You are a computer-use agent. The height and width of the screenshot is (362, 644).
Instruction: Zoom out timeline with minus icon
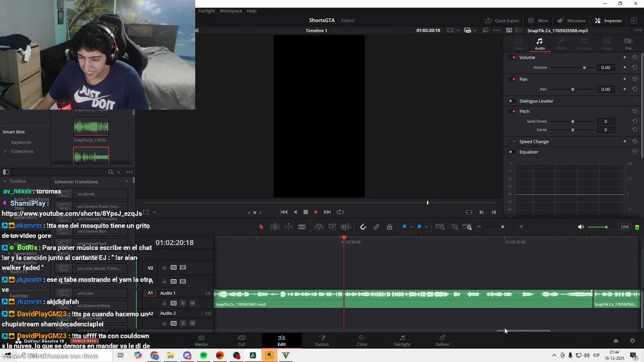(x=479, y=227)
